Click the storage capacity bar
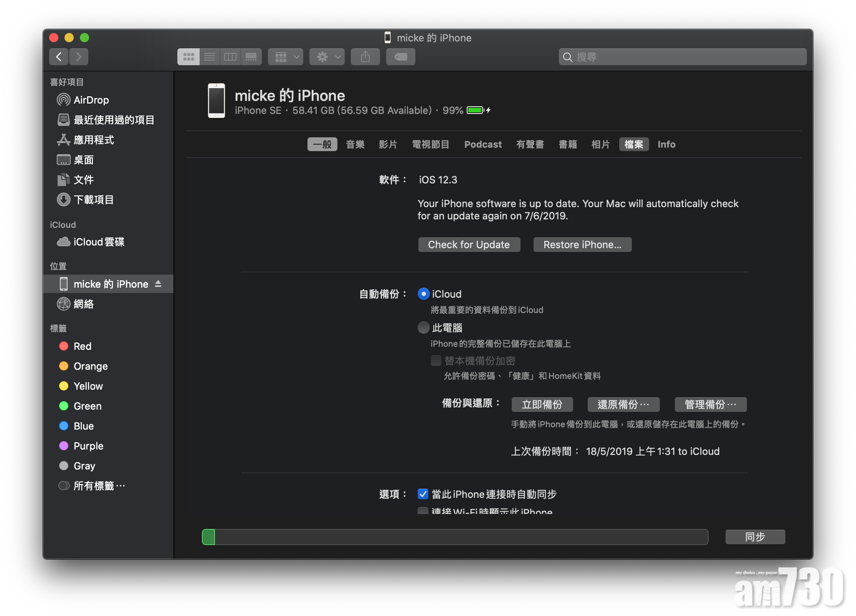This screenshot has height=616, width=856. click(455, 537)
